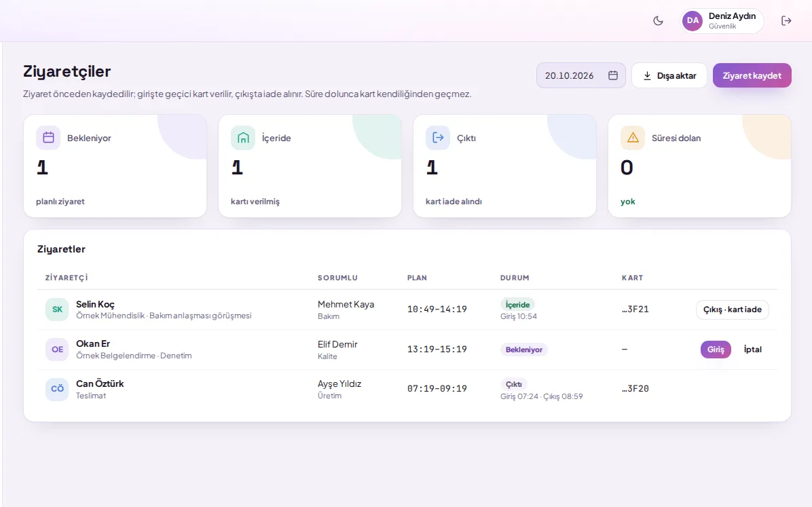Click the Süresi dolan warning icon
This screenshot has width=812, height=507.
(632, 138)
